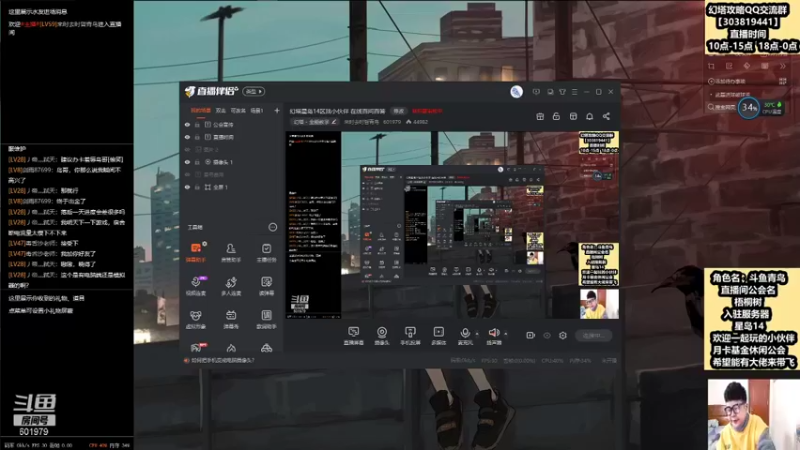Toggle the lock on the 全屏 1 source
The height and width of the screenshot is (450, 800).
point(197,187)
